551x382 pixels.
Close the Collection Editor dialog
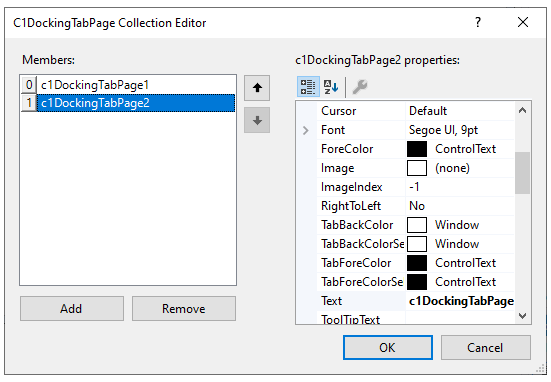pos(523,22)
